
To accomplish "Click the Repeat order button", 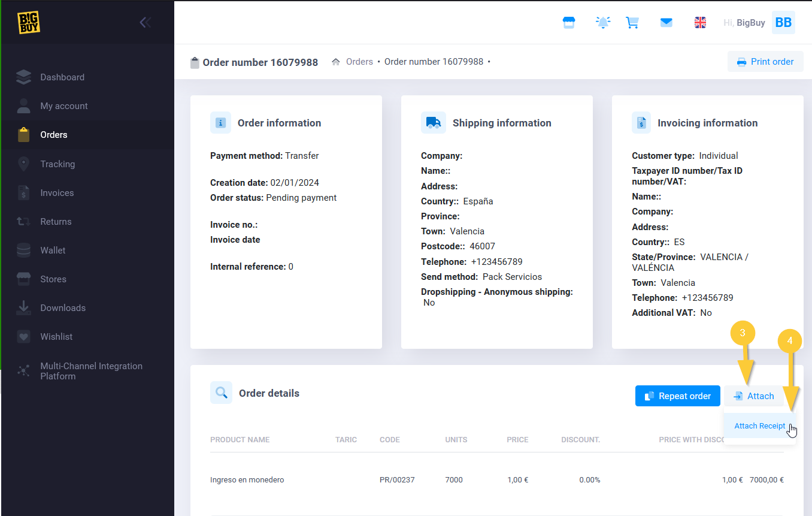I will 677,396.
